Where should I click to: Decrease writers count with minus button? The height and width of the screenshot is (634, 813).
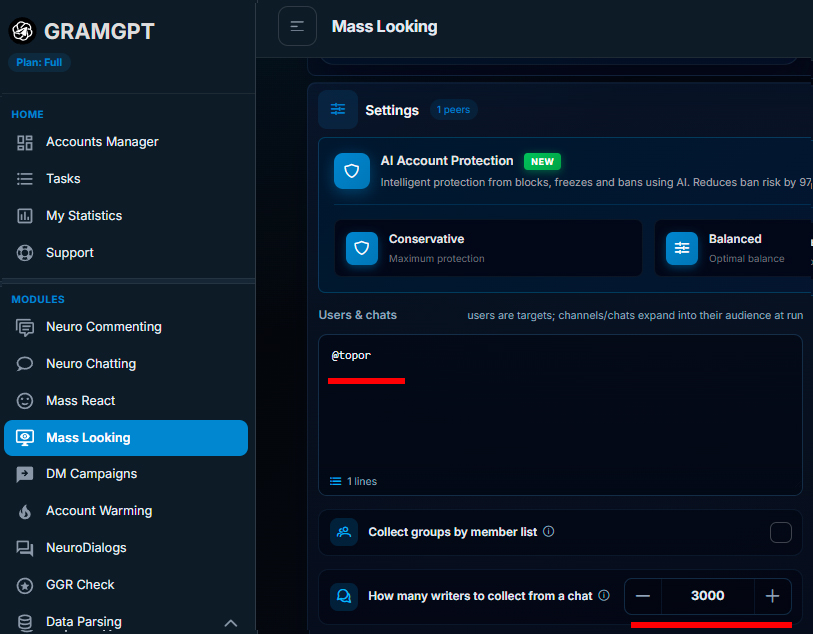[x=643, y=596]
